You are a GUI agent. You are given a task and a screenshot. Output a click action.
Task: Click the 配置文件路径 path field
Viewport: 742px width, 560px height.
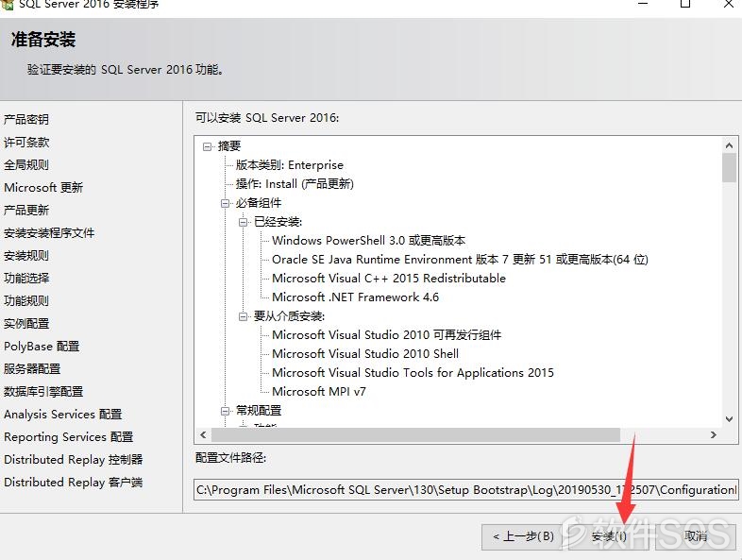pos(466,490)
